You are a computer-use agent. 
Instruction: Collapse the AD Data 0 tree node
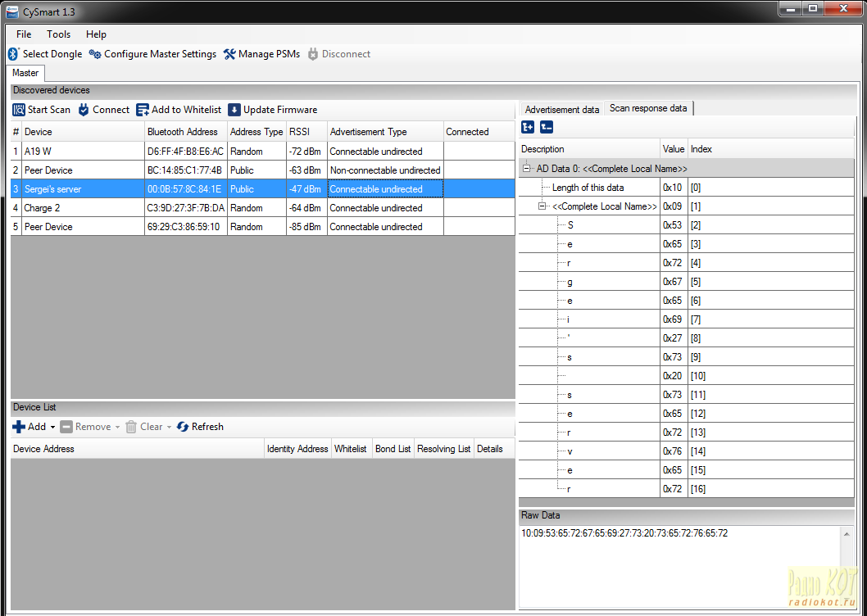click(x=526, y=168)
